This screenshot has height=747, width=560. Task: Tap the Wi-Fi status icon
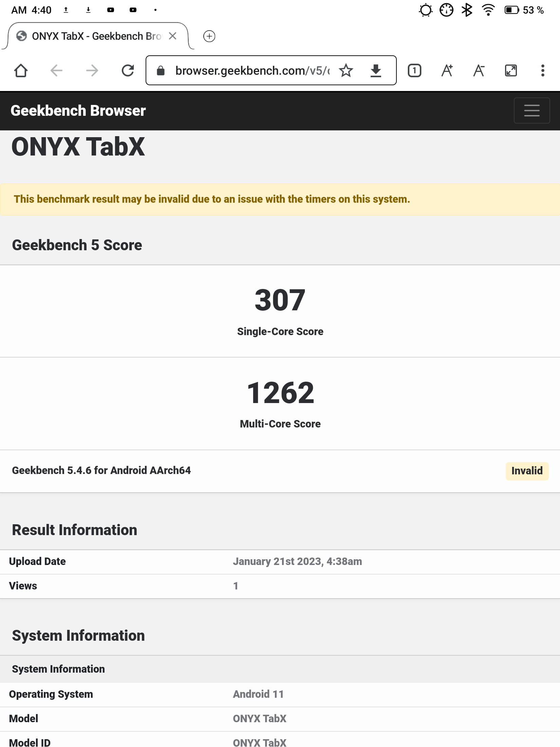pos(488,10)
